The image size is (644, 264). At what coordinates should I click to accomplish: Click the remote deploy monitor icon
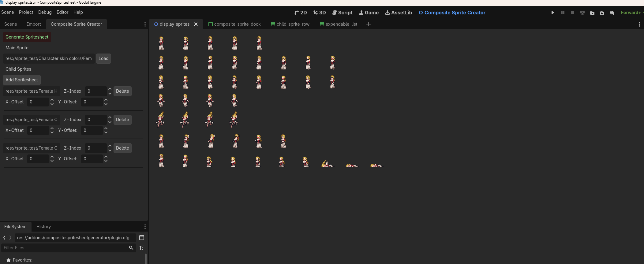[x=582, y=13]
